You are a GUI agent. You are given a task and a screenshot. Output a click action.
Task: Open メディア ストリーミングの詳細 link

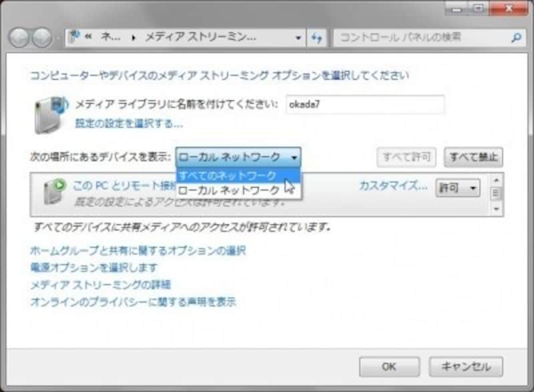tap(101, 285)
